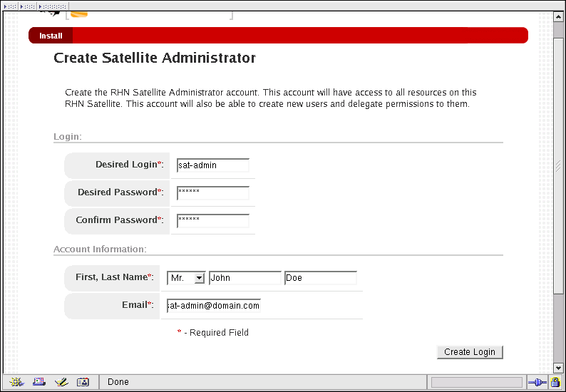Viewport: 566px width, 392px height.
Task: Expand the middle collapsed toolbar grippy
Action: tap(26, 6)
